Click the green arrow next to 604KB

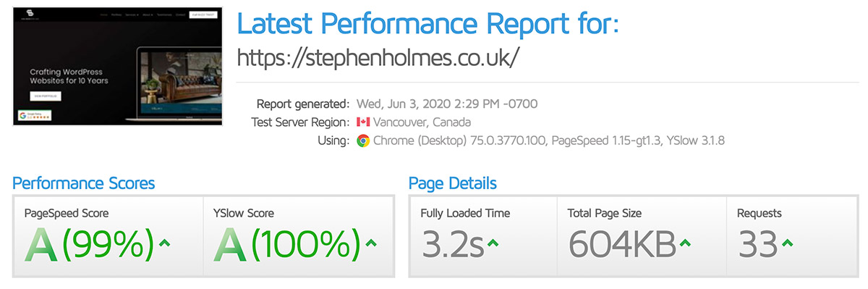click(x=686, y=243)
